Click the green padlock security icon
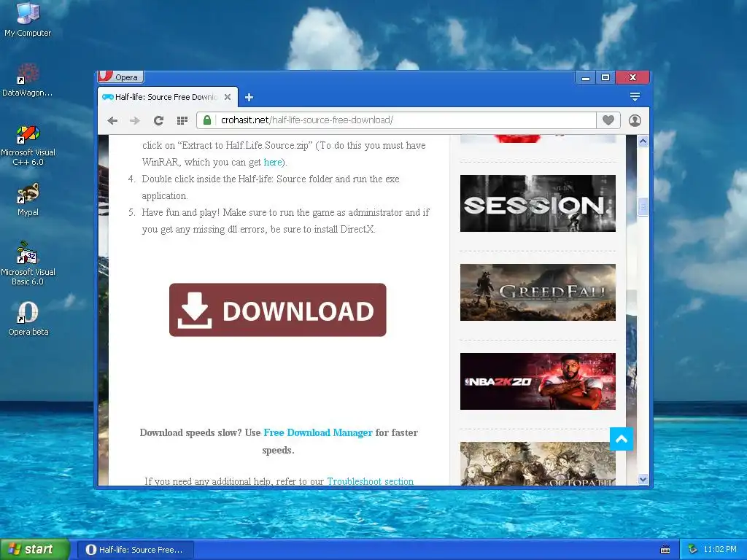The image size is (747, 560). coord(207,120)
